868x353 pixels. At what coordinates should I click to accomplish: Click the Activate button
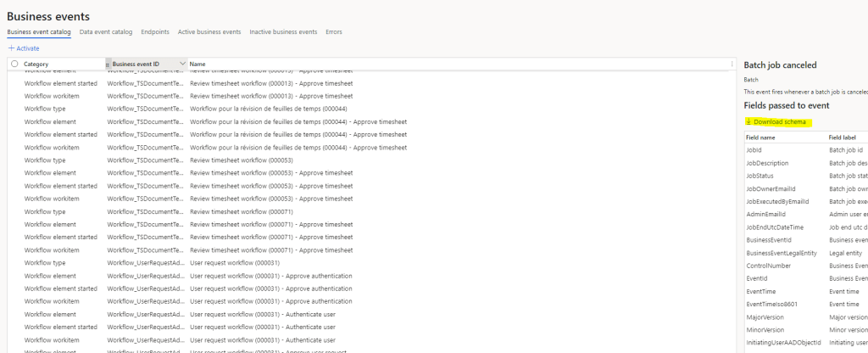pyautogui.click(x=27, y=48)
